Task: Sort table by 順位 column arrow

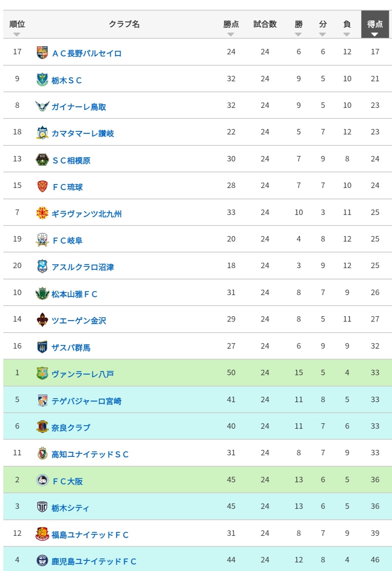Action: click(x=16, y=34)
